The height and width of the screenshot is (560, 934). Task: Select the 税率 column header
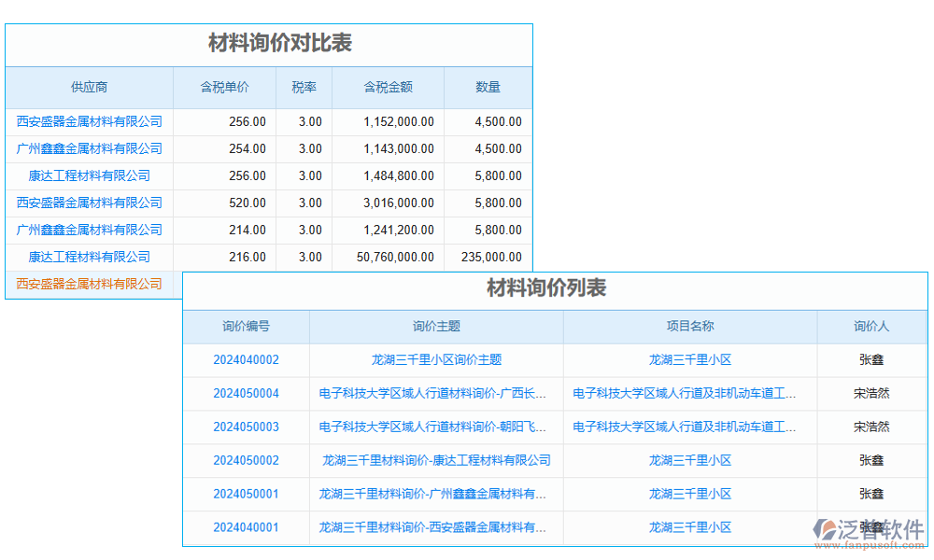point(303,87)
